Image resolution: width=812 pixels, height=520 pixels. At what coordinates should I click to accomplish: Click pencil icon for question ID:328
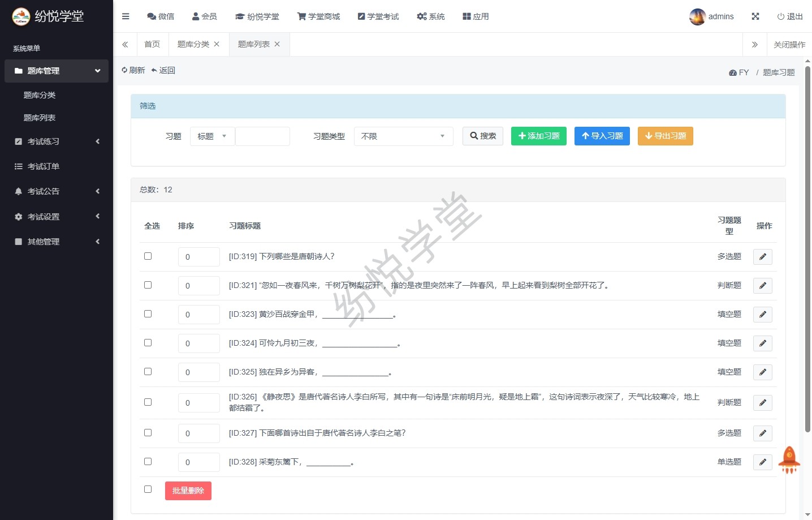click(x=762, y=462)
